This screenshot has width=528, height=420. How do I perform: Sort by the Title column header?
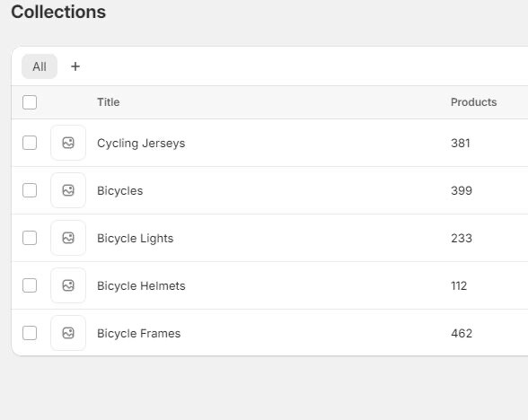pyautogui.click(x=109, y=102)
